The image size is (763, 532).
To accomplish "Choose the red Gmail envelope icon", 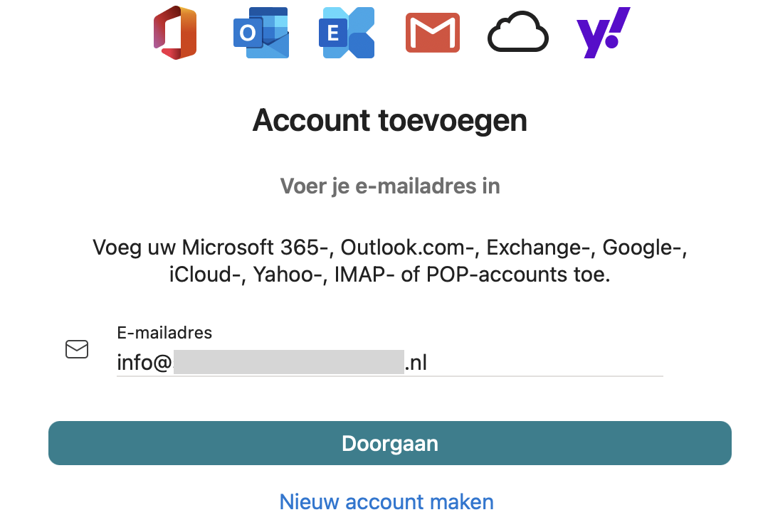I will pos(432,33).
